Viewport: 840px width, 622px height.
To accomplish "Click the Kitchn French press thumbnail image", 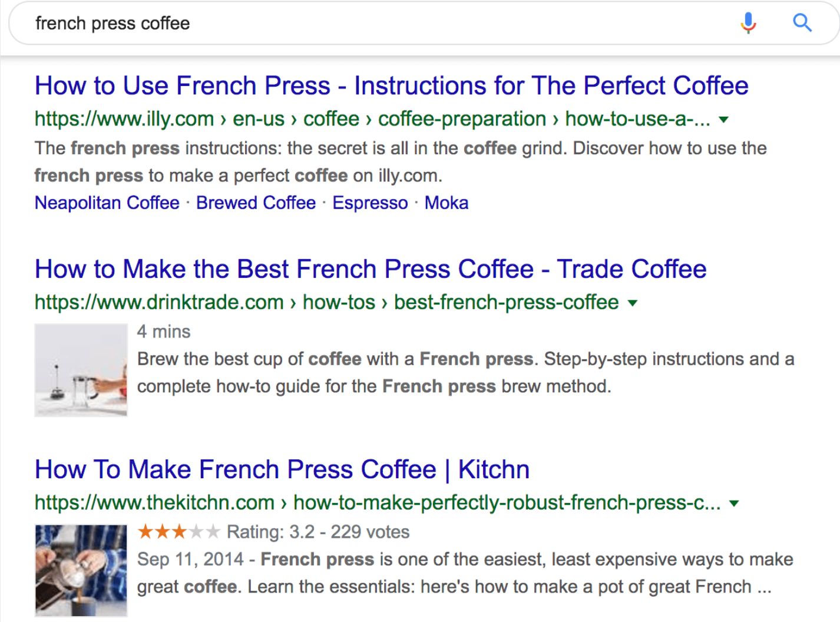I will coord(81,570).
